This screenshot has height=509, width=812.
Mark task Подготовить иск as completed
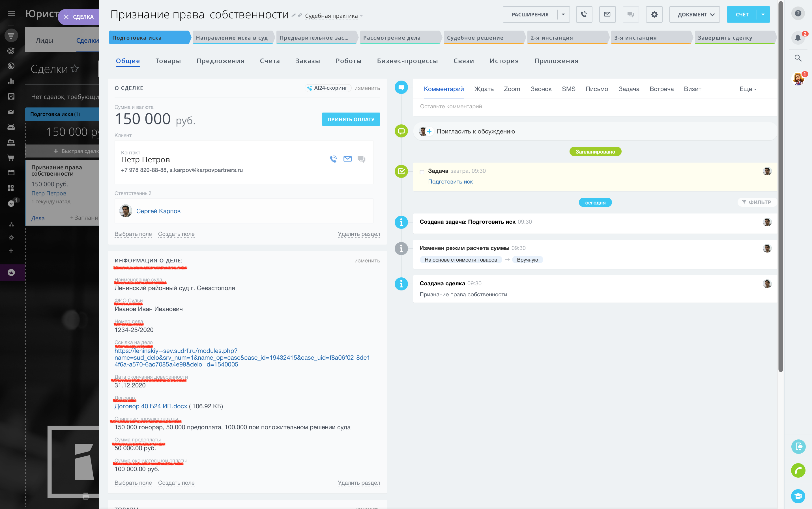coord(422,171)
